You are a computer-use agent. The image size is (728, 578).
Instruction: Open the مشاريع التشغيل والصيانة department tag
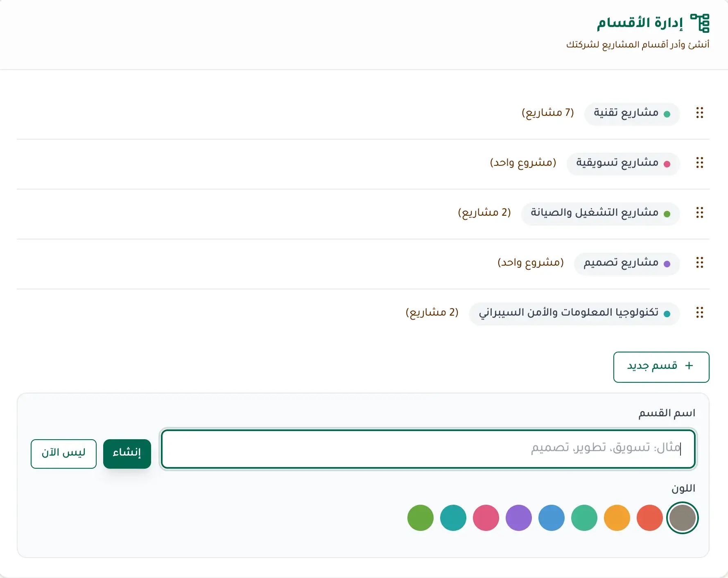coord(600,213)
